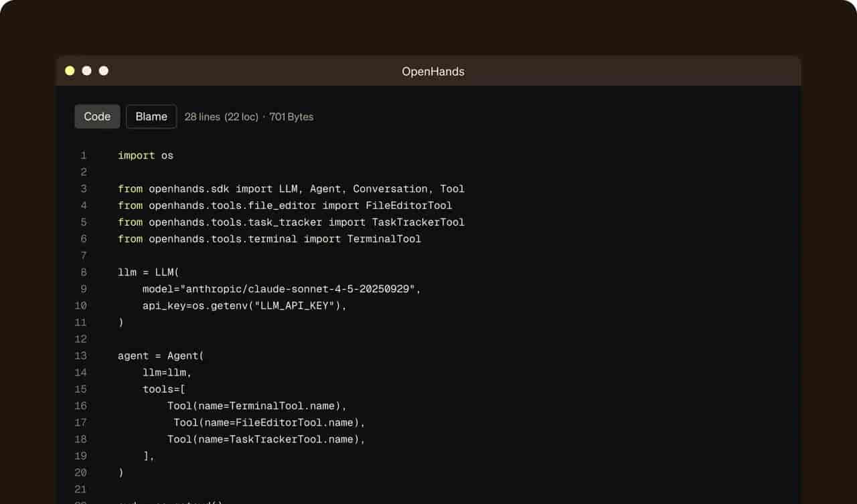Select line number 3 in gutter

[x=84, y=189]
